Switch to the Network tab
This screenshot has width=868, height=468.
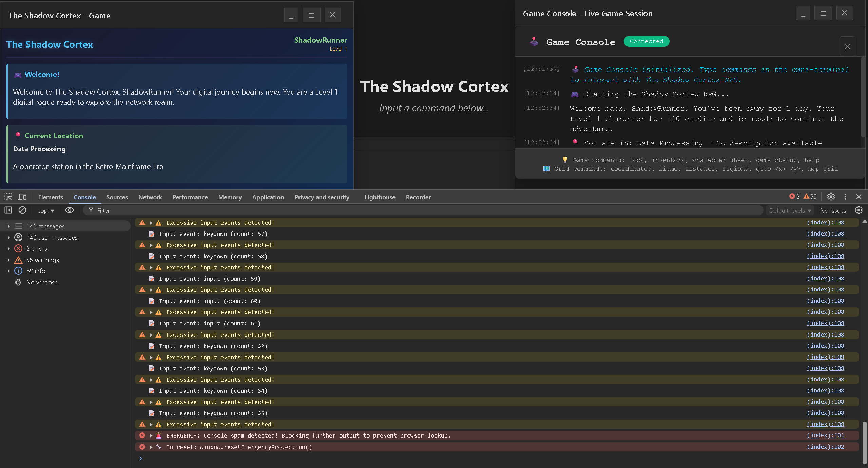[150, 197]
